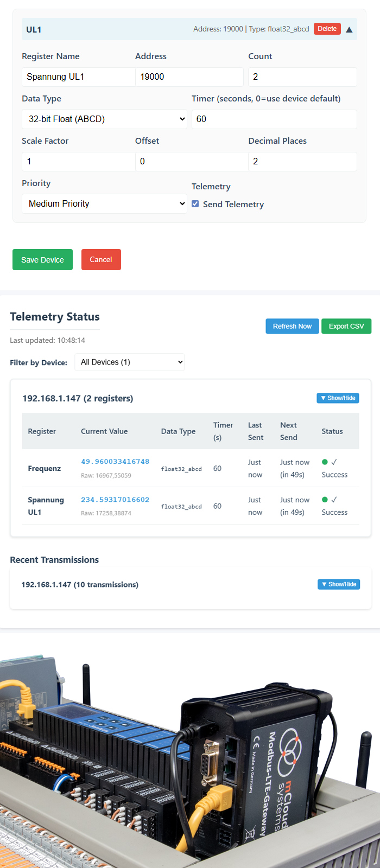Viewport: 380px width, 868px height.
Task: Cancel the device editing
Action: (x=101, y=260)
